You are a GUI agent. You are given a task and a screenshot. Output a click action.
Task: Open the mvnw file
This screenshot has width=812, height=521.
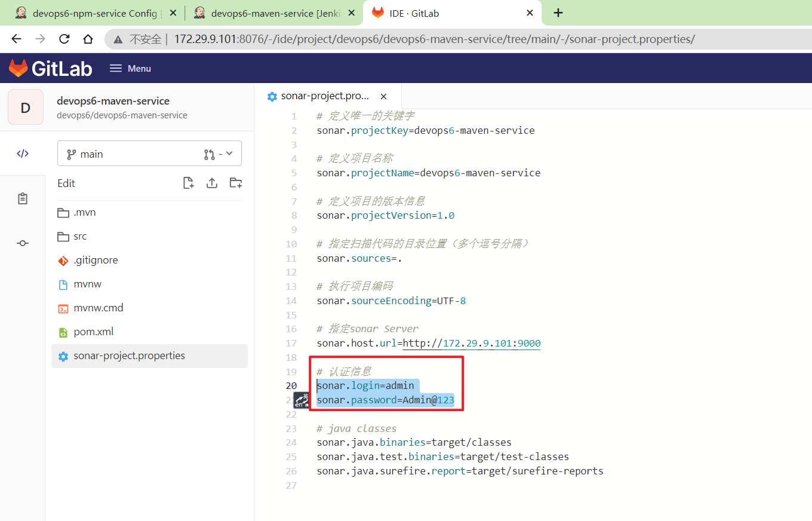pos(149,284)
